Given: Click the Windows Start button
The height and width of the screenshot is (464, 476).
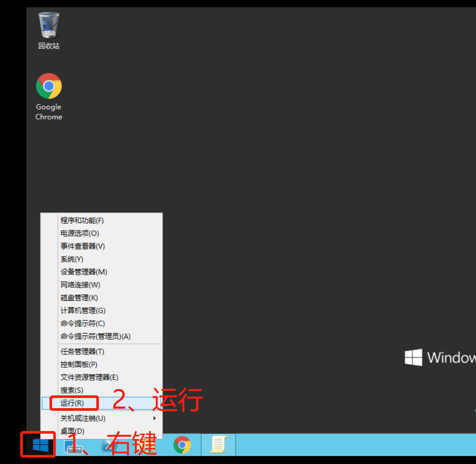Looking at the screenshot, I should 38,444.
